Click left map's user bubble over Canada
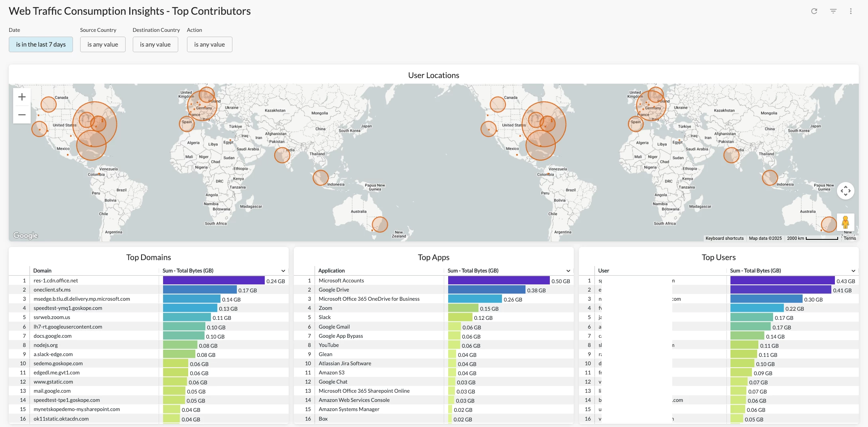868x427 pixels. [x=48, y=104]
